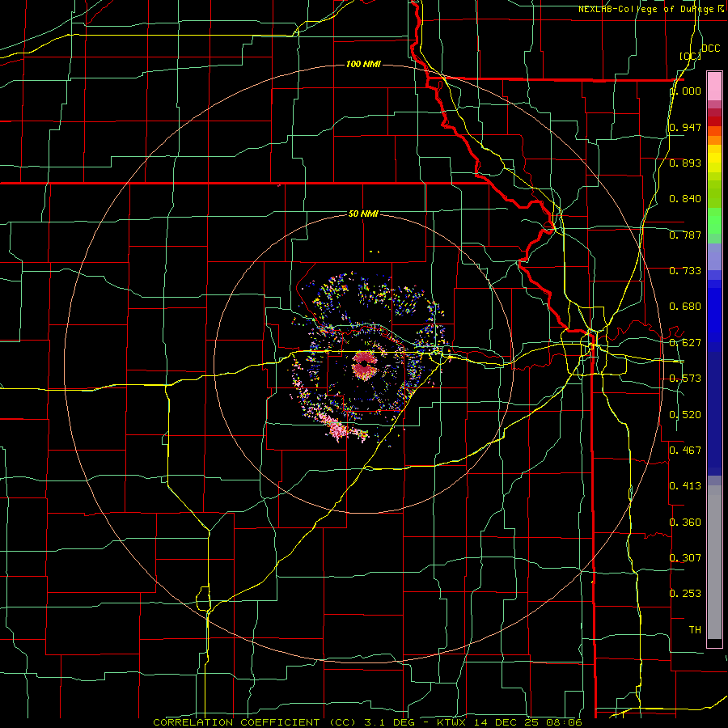Click the CORRELATION COEFFICIENT (CC) caption text
The height and width of the screenshot is (728, 728).
(x=255, y=722)
